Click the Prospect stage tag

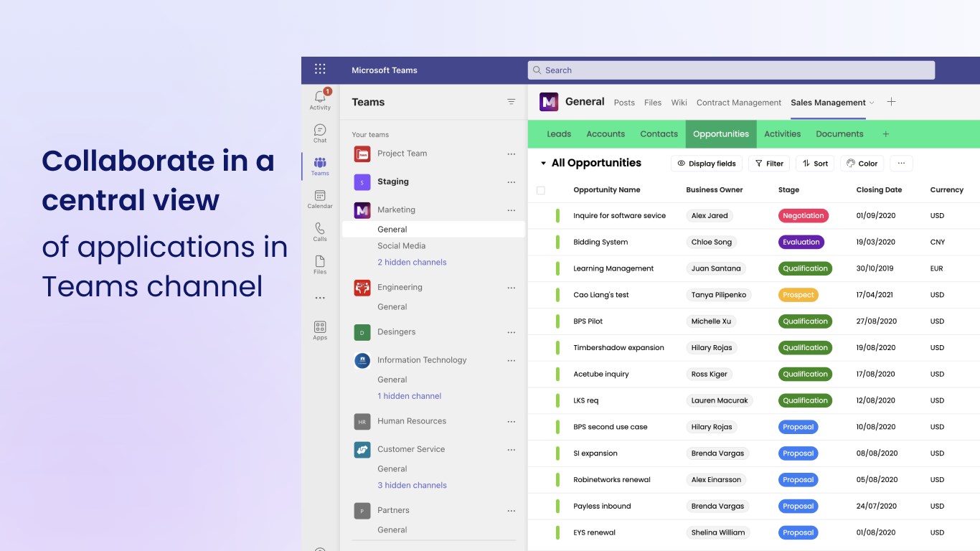[x=798, y=295]
